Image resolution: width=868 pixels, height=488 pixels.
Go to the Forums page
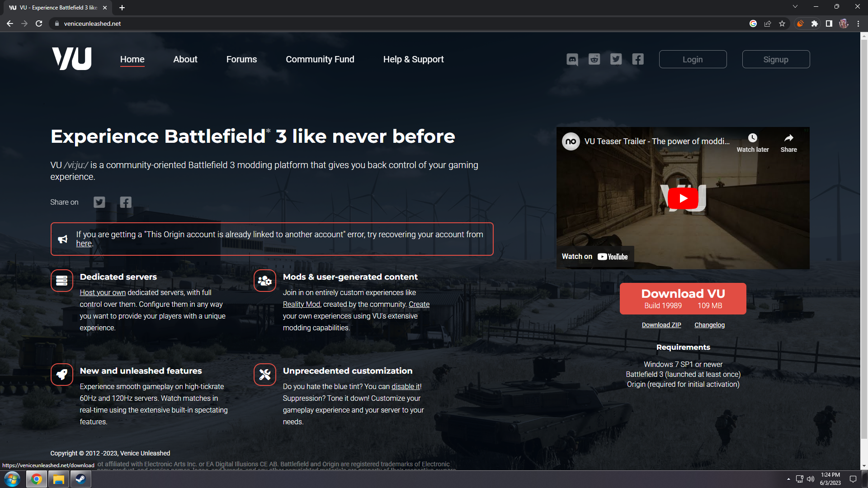[x=241, y=59]
